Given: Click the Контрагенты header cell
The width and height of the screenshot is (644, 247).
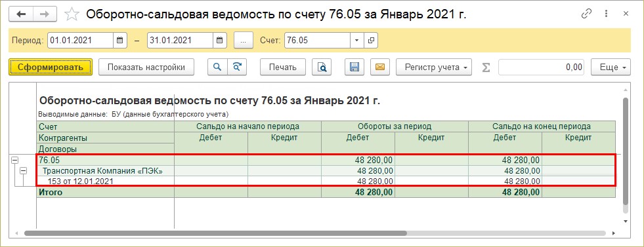Looking at the screenshot, I should click(106, 138).
